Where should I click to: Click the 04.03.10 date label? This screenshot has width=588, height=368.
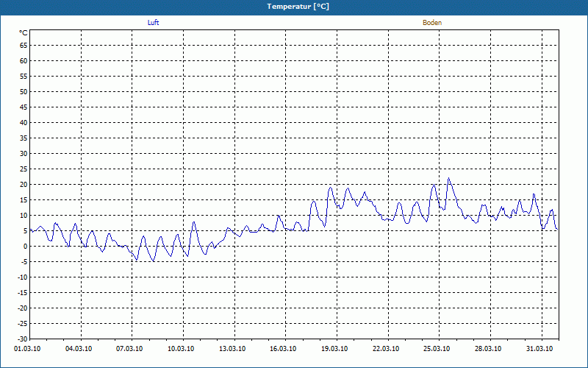79,349
